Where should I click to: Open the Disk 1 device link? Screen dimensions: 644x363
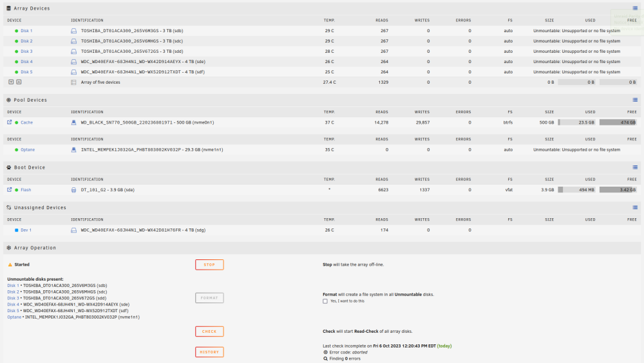(x=26, y=31)
